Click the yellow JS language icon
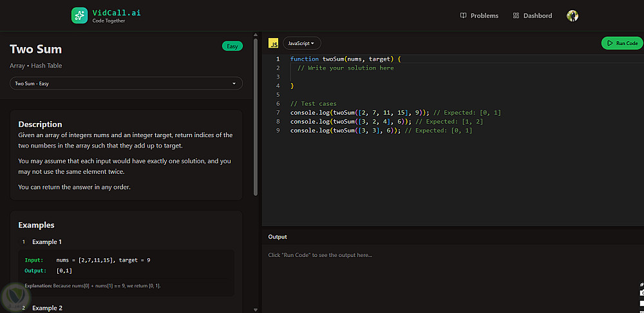 pos(273,43)
